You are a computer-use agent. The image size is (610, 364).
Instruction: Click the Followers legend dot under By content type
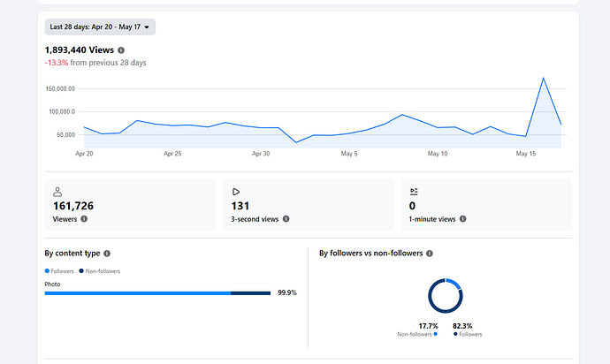pos(47,271)
